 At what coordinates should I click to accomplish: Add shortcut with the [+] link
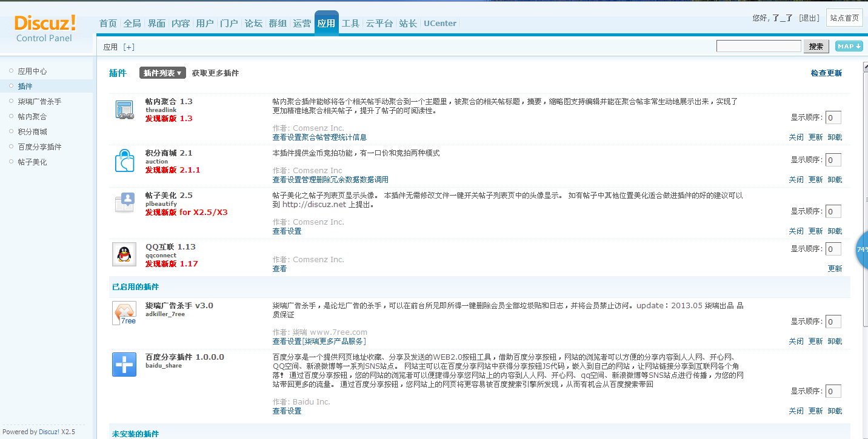[x=129, y=47]
